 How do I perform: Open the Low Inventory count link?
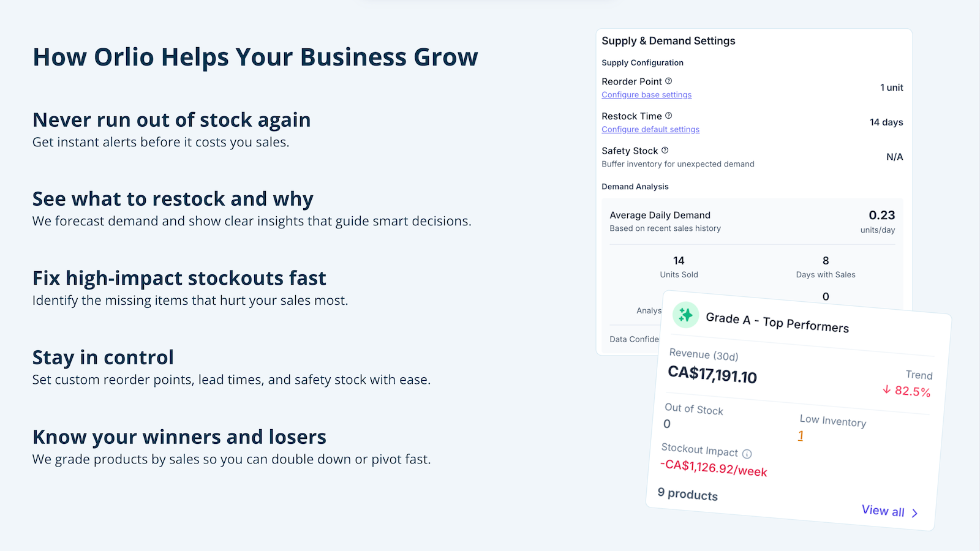click(801, 435)
